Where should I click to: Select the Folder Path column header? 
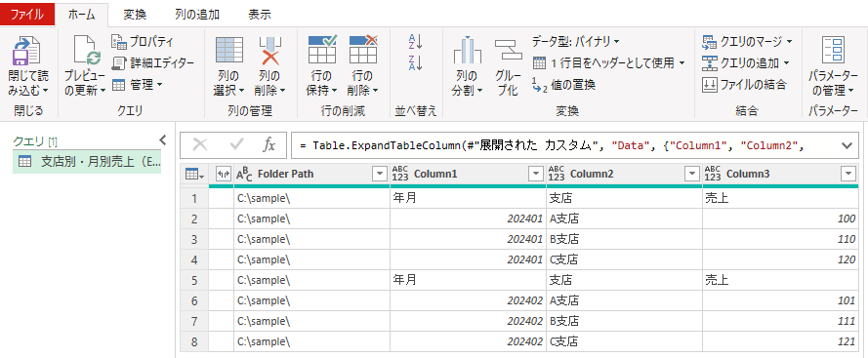pyautogui.click(x=311, y=175)
